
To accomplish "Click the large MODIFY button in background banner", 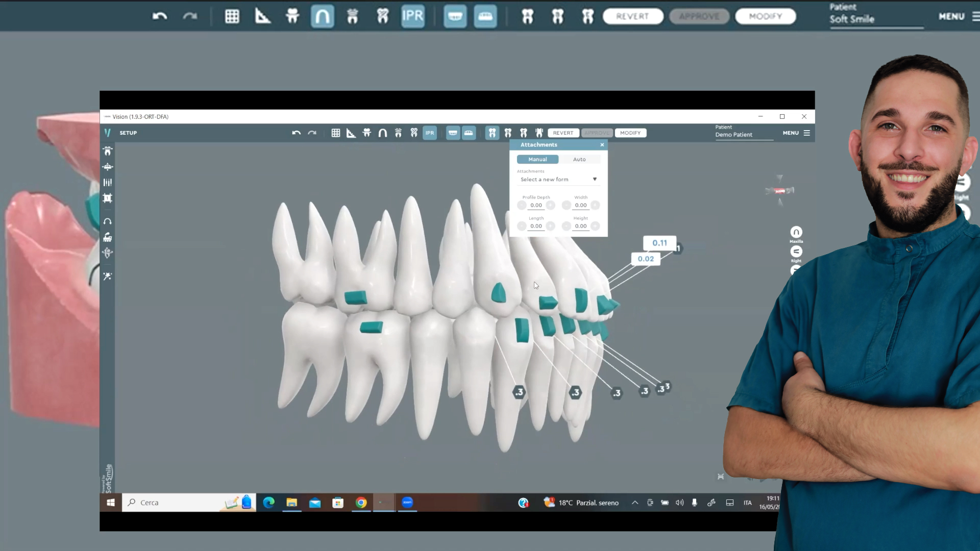I will click(765, 16).
